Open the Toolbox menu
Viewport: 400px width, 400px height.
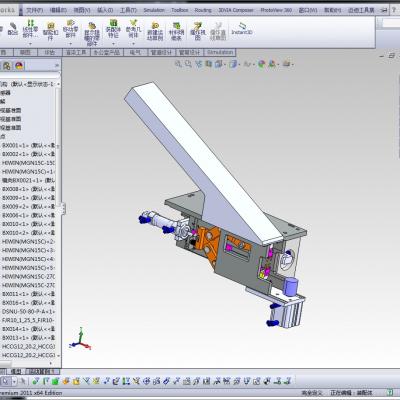180,10
